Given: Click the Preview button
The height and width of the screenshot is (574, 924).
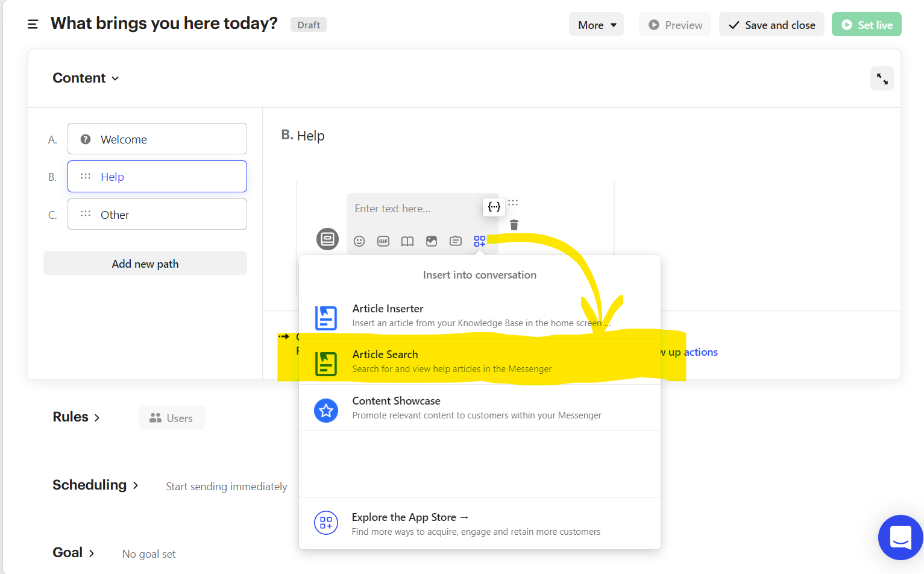Looking at the screenshot, I should tap(675, 25).
